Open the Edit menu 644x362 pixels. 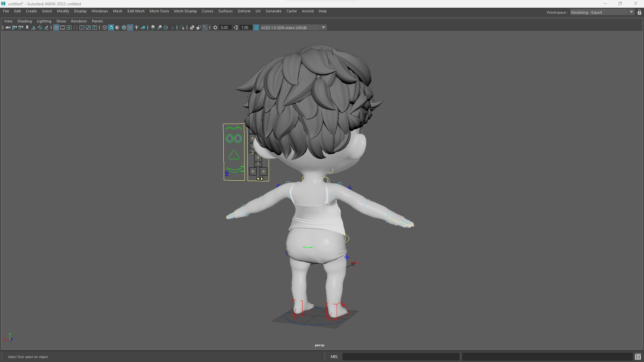coord(17,11)
